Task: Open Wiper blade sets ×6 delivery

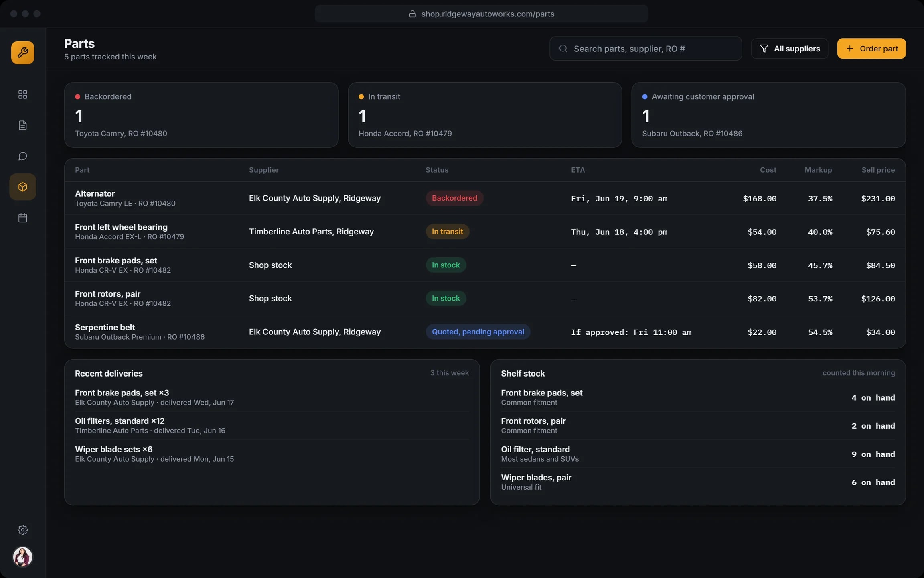Action: point(272,454)
